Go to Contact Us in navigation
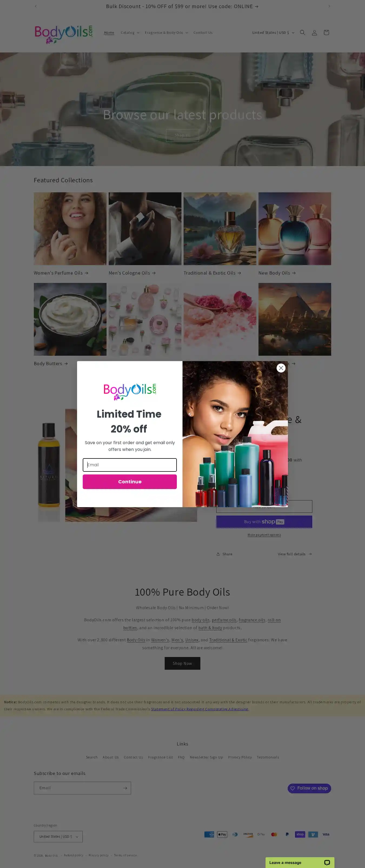 point(203,33)
